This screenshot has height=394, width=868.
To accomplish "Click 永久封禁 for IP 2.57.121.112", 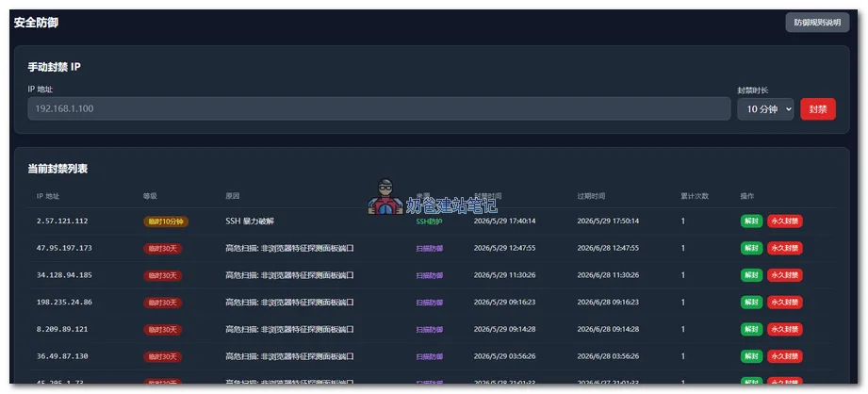I will click(784, 221).
